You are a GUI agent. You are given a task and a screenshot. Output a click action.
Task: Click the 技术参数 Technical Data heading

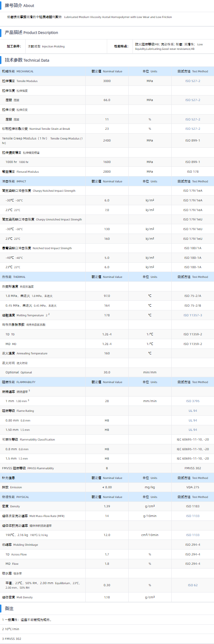[27, 60]
